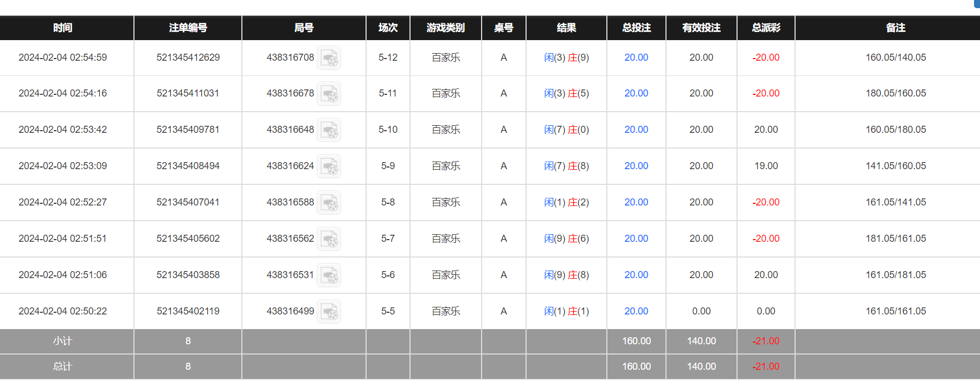
Task: Open video replay icon for round 438316588
Action: tap(329, 203)
